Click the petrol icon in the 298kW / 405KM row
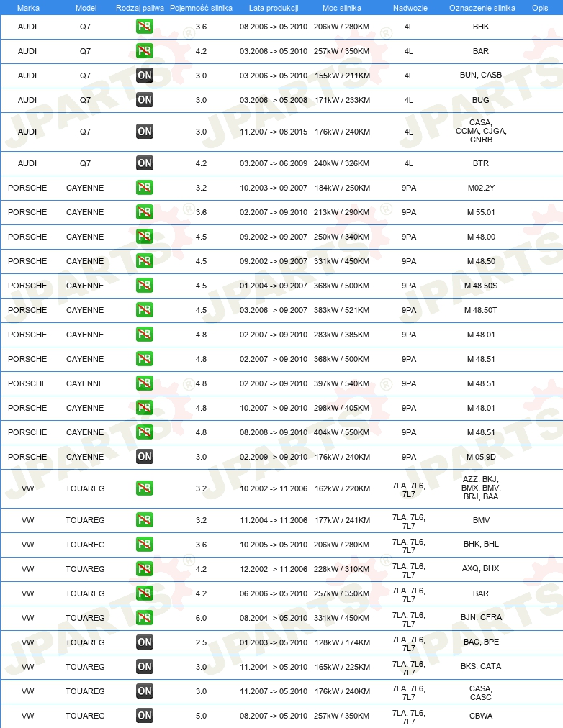Viewport: 563px width, 728px height. [145, 408]
